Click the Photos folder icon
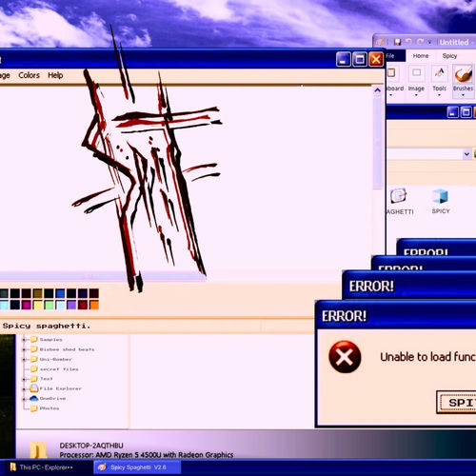This screenshot has height=476, width=476. point(34,408)
